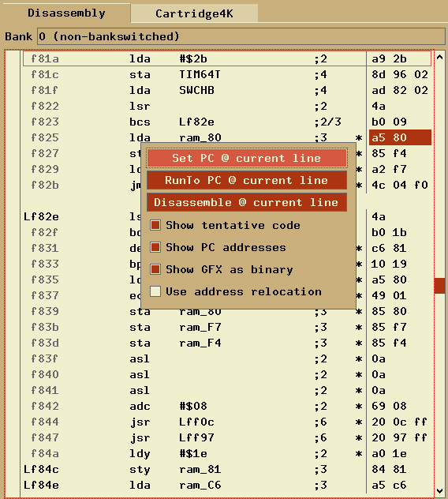Select Set PC @ current line
The height and width of the screenshot is (499, 448).
coord(247,158)
